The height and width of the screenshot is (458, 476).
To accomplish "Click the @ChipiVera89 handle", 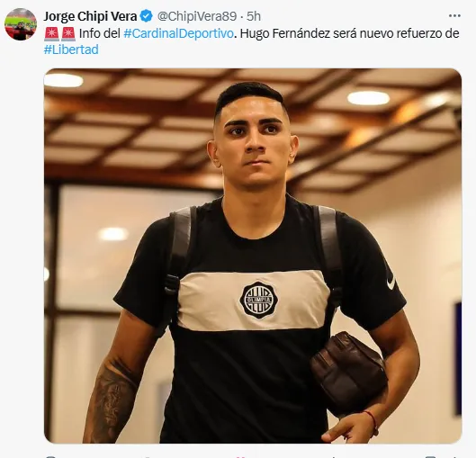I will click(x=197, y=16).
